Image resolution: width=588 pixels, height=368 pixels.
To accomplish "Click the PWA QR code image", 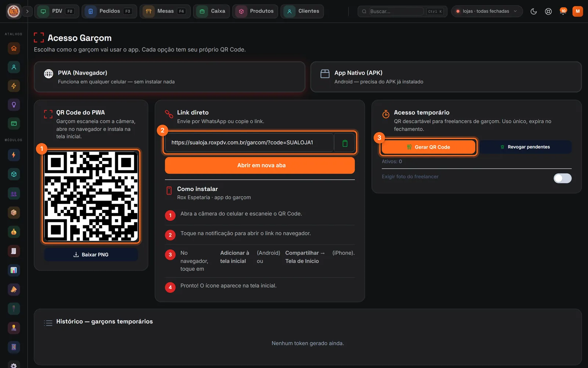I will point(91,197).
